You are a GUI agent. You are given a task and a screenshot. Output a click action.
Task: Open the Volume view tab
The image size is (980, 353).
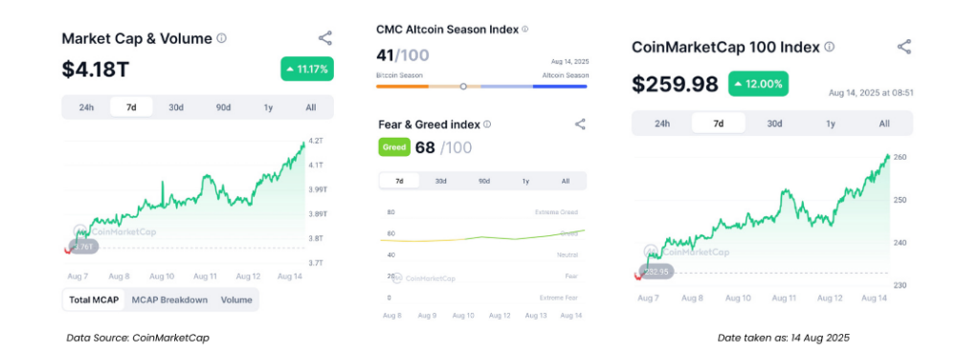point(236,299)
